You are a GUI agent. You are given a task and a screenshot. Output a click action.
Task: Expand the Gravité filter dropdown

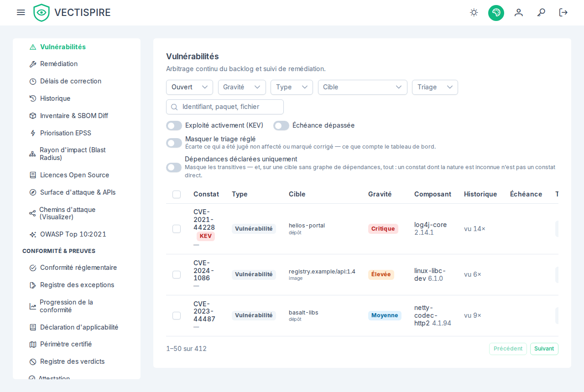[x=242, y=87]
